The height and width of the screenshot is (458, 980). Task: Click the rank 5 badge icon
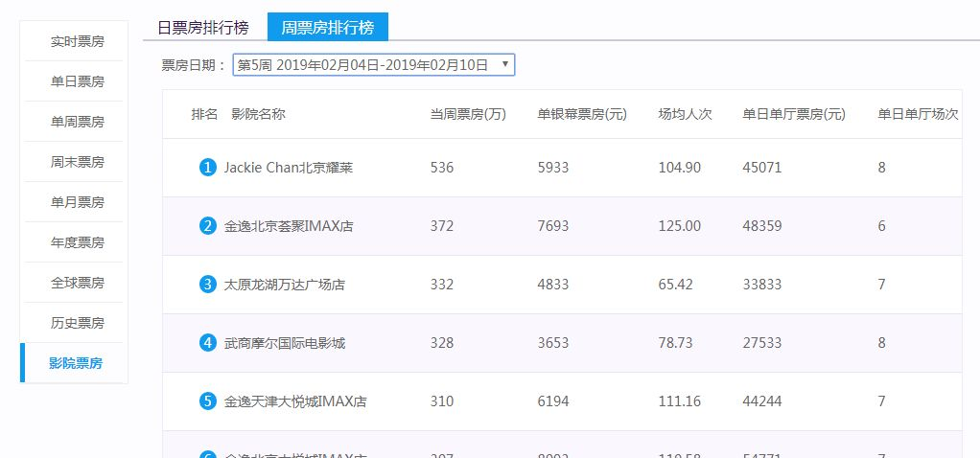click(x=207, y=401)
